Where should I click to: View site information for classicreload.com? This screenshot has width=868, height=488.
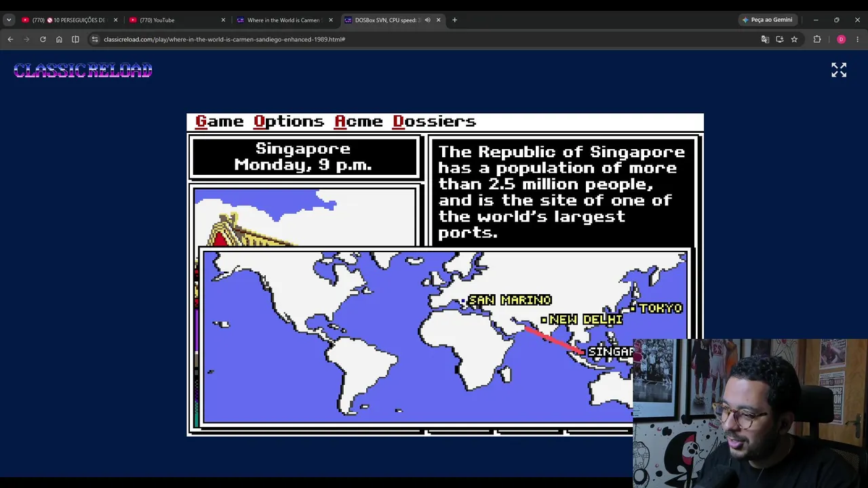coord(95,39)
